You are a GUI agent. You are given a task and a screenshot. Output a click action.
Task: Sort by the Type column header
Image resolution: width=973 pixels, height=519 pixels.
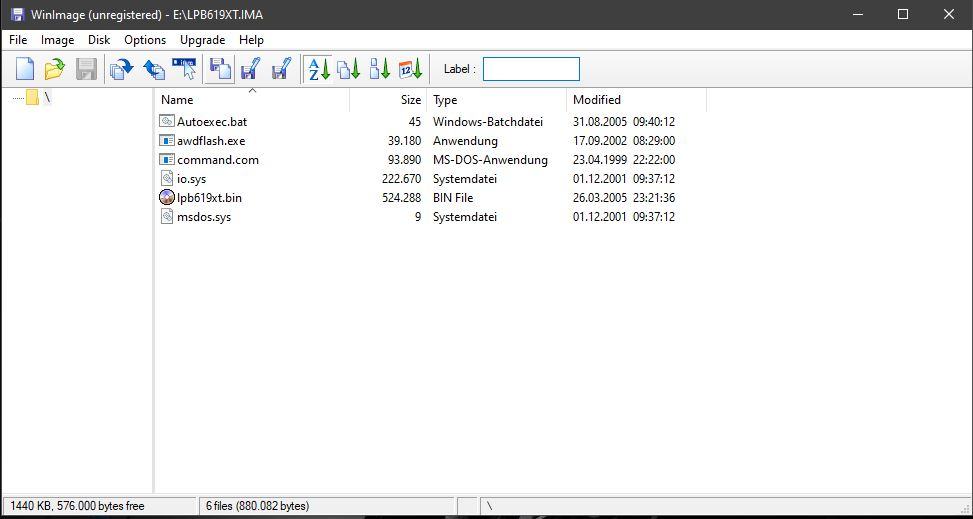point(496,100)
